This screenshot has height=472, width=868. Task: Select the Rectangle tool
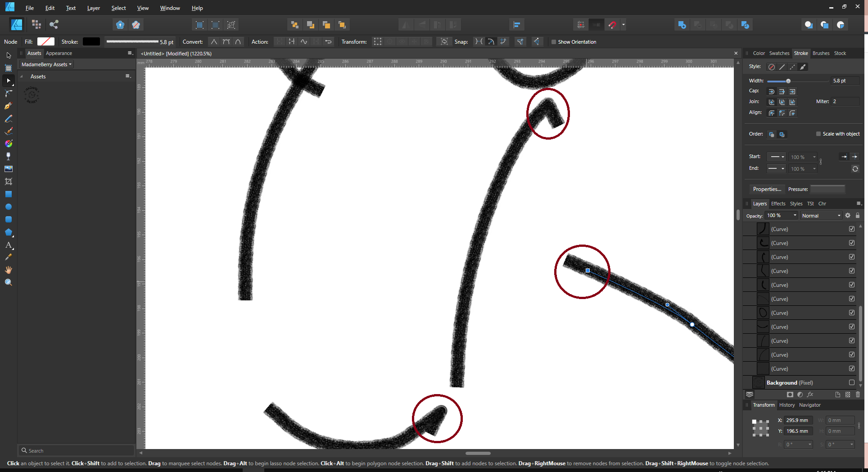[9, 194]
